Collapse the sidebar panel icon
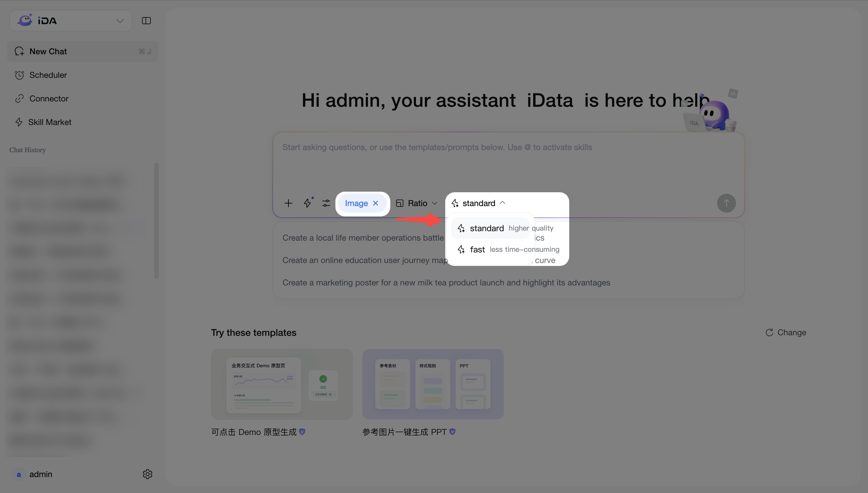 click(146, 21)
